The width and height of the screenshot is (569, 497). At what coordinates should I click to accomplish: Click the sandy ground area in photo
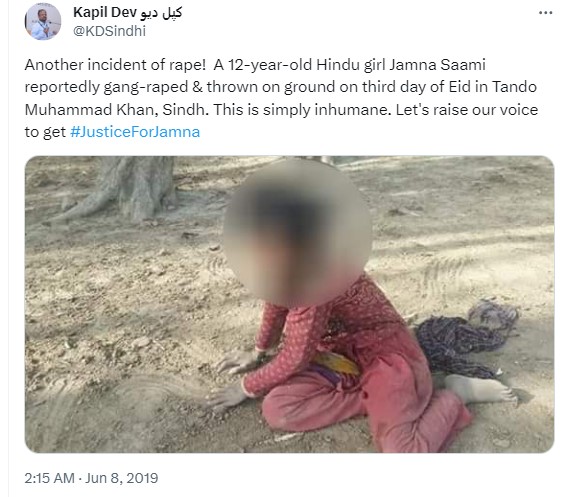(109, 326)
